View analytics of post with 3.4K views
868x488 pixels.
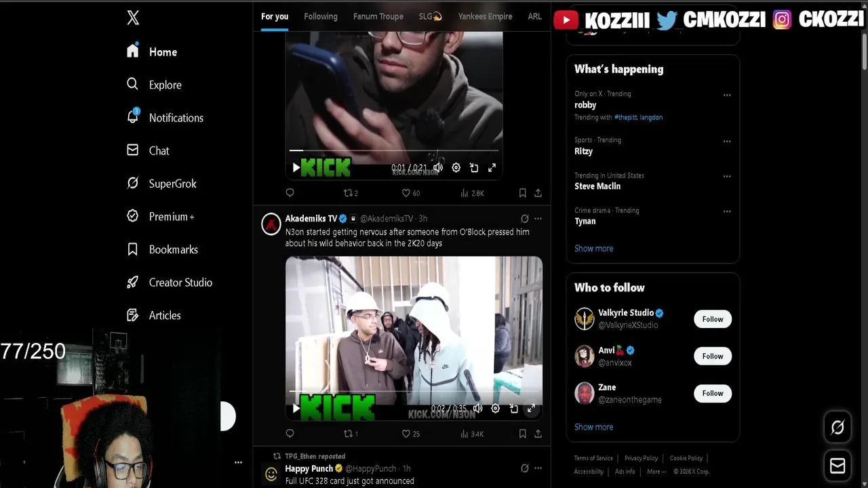point(472,434)
